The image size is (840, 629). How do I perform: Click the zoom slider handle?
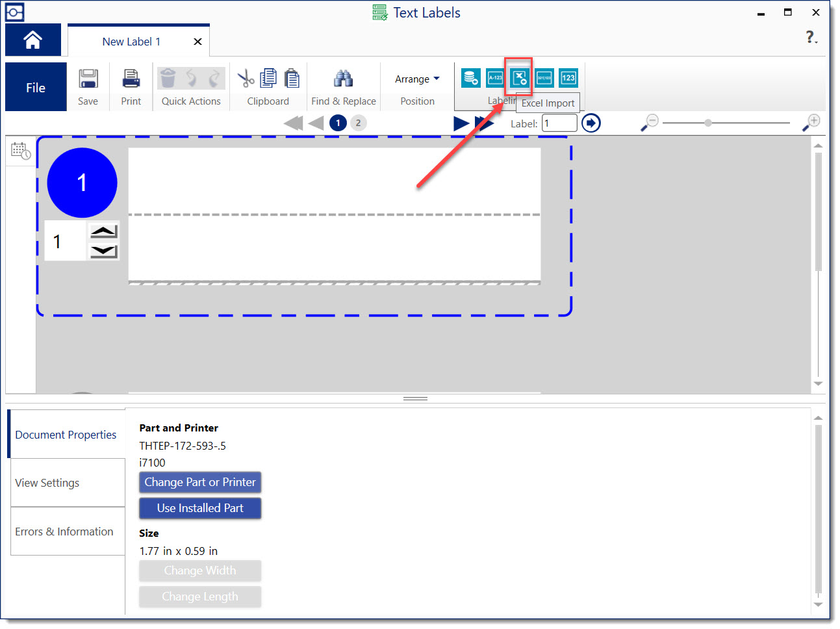pyautogui.click(x=708, y=123)
